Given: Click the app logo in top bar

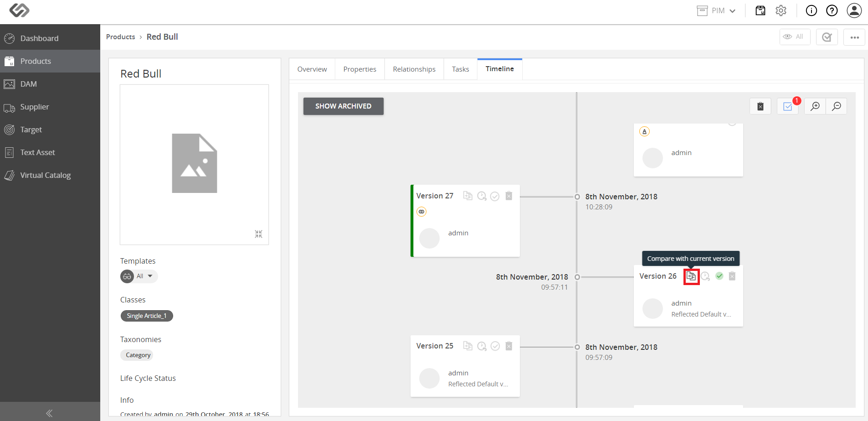Looking at the screenshot, I should point(19,10).
